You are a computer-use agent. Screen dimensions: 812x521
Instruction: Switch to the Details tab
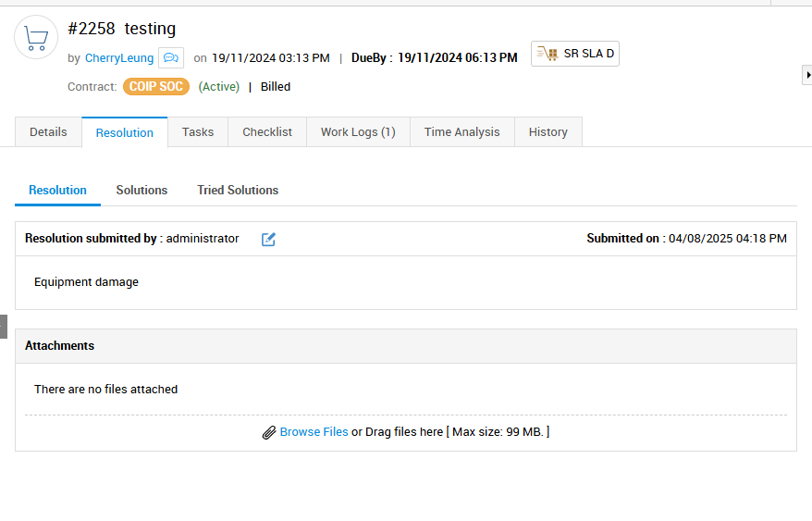pos(48,132)
